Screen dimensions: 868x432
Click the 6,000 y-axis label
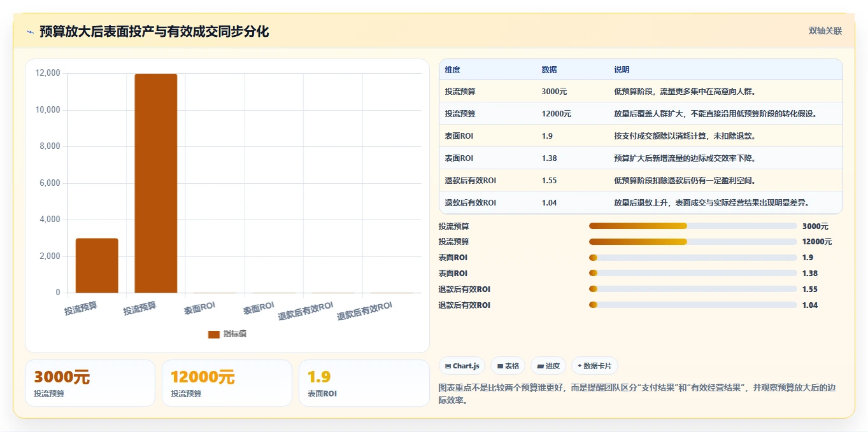[50, 183]
